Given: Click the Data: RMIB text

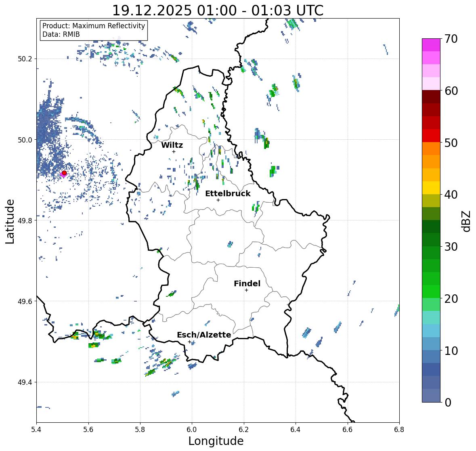Looking at the screenshot, I should [61, 34].
